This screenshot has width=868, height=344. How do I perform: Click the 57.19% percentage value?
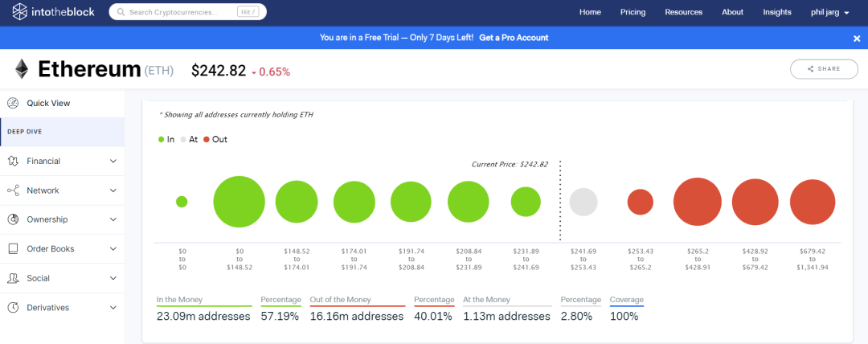click(x=280, y=317)
